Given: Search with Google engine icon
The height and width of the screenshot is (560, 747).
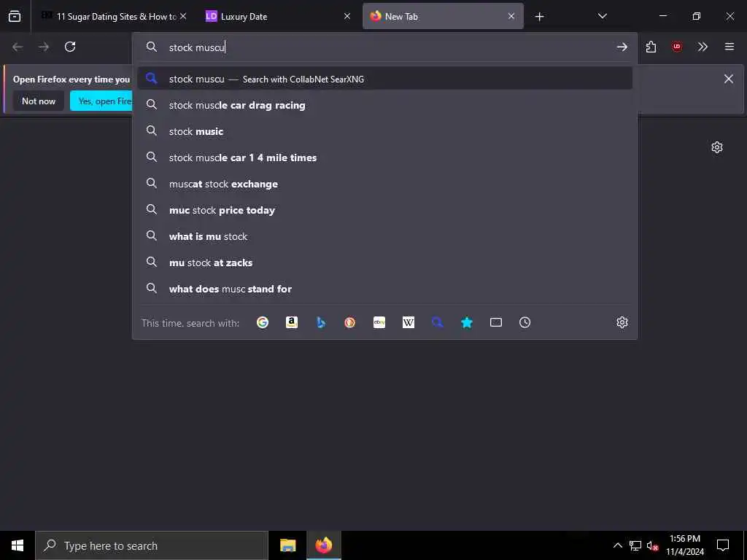Looking at the screenshot, I should (263, 322).
